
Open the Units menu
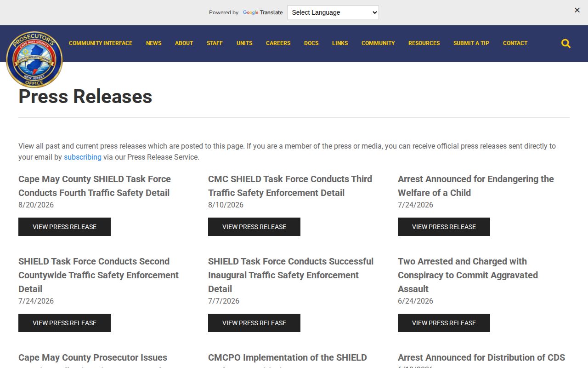coord(244,43)
